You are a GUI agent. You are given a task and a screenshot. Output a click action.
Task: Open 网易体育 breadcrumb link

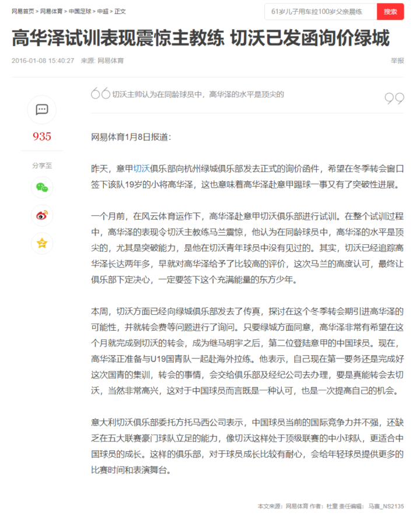click(51, 12)
